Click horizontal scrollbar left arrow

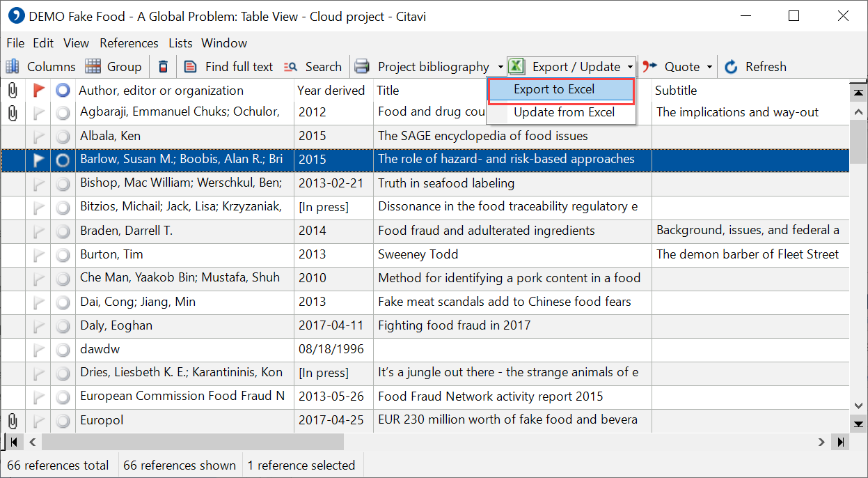(x=31, y=442)
